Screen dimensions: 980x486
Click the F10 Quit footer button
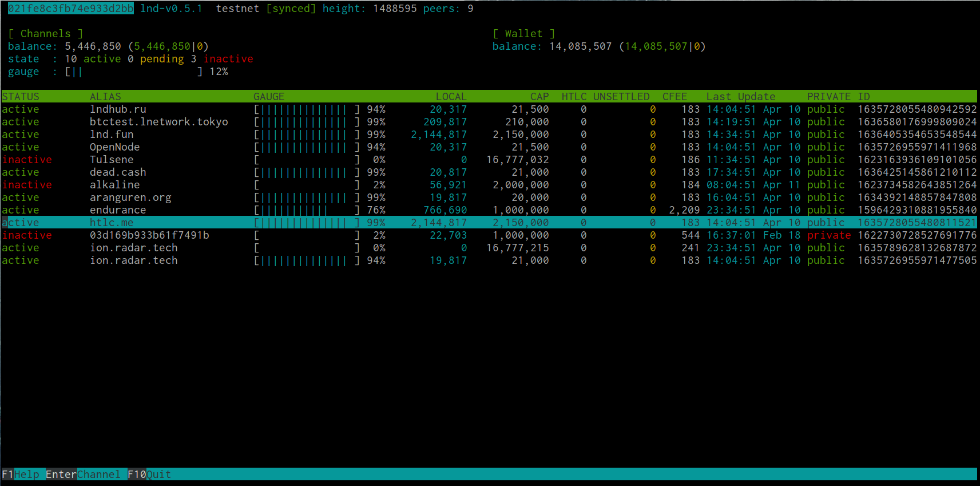tap(149, 475)
